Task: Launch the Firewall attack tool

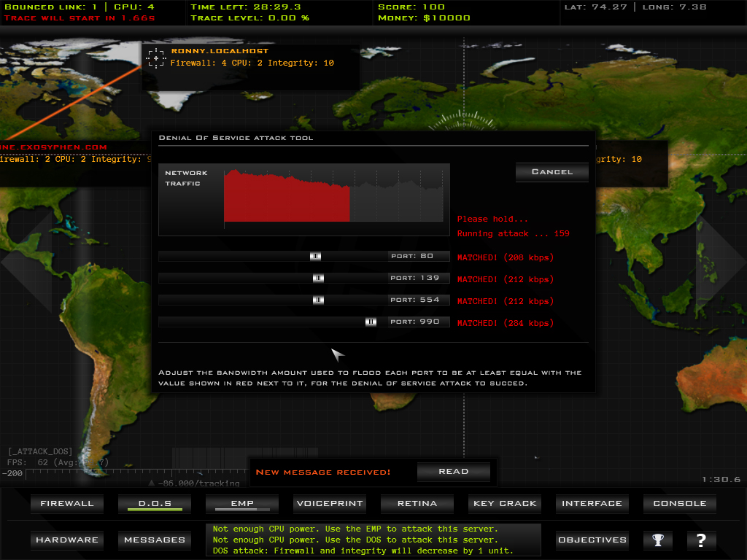Action: [x=67, y=503]
